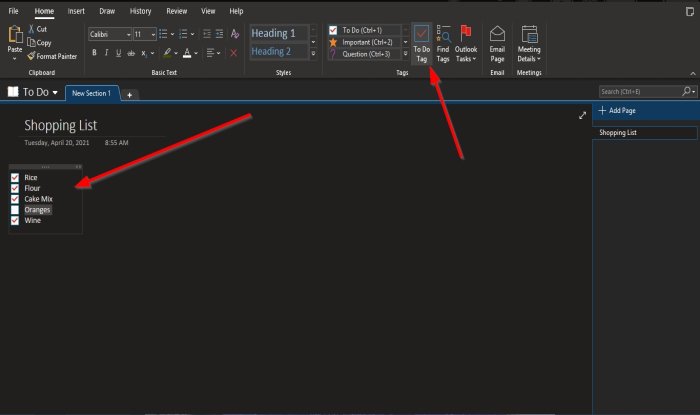
Task: Click the font color A icon
Action: coord(187,53)
